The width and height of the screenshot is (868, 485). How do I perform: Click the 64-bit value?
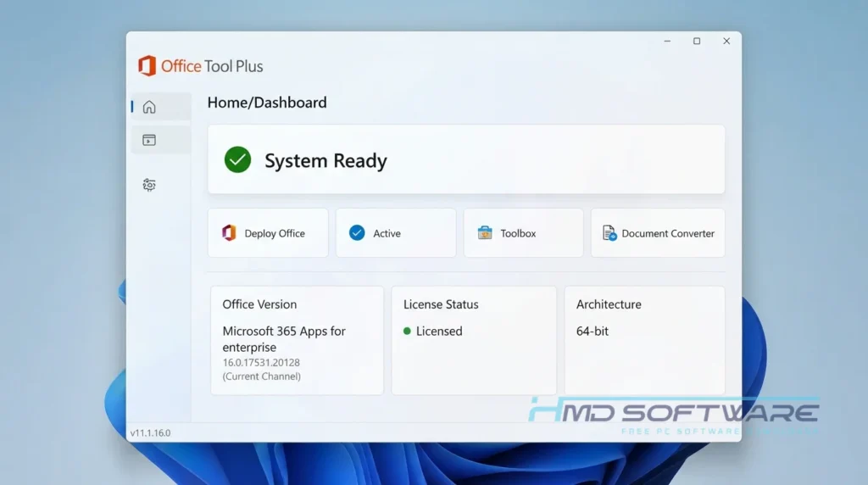coord(593,331)
